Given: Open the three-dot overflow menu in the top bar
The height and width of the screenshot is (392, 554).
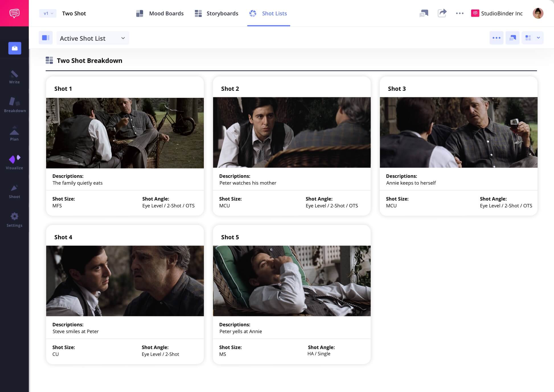Looking at the screenshot, I should 459,13.
